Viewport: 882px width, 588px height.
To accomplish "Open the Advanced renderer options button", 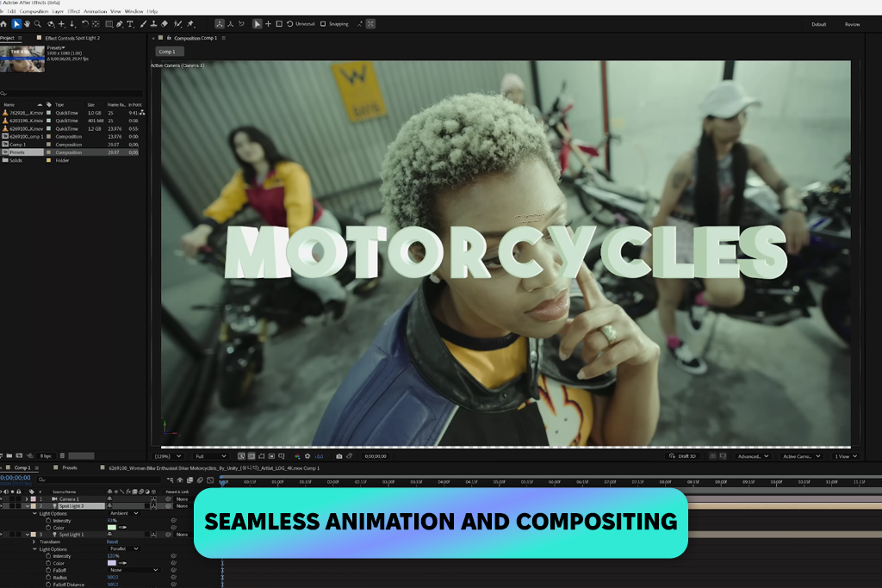I will [x=753, y=456].
